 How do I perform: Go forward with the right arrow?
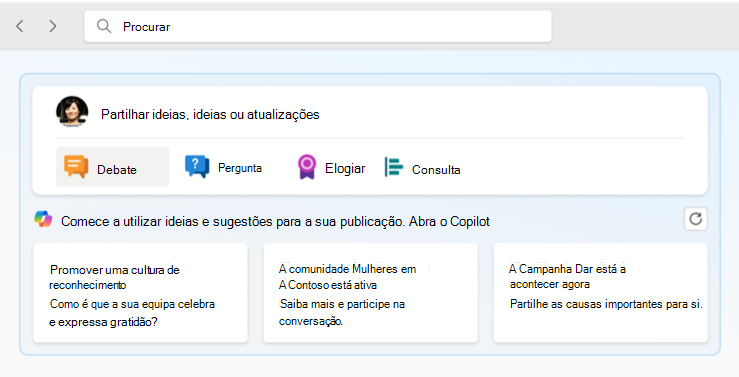coord(53,26)
